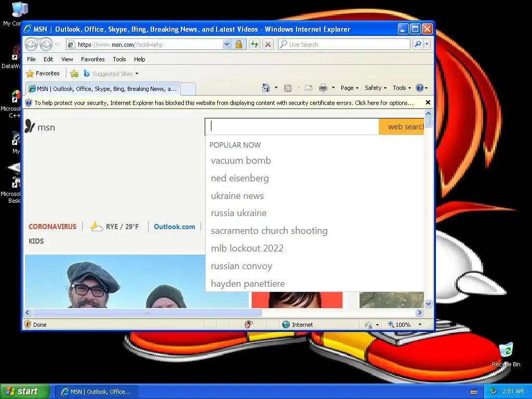
Task: Close the security information bar
Action: coord(428,102)
